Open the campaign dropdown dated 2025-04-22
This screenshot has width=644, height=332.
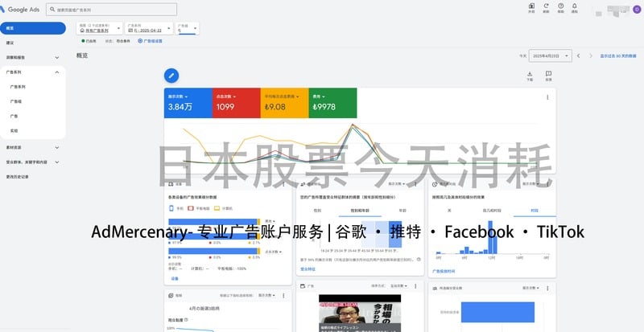(149, 28)
